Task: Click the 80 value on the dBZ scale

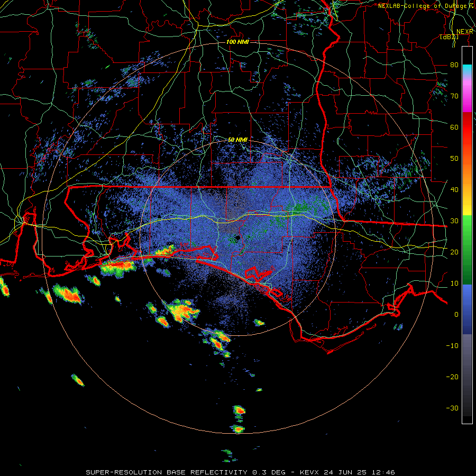Action: 454,65
